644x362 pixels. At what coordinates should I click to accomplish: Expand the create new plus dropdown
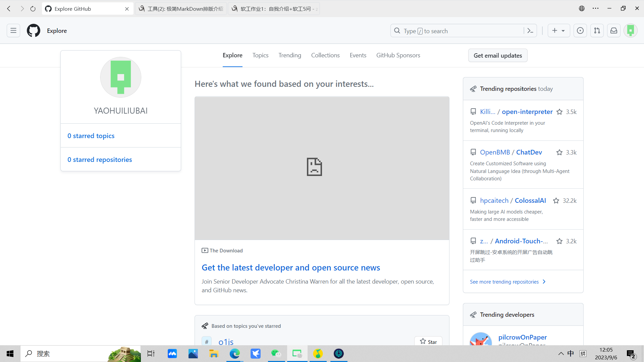558,31
